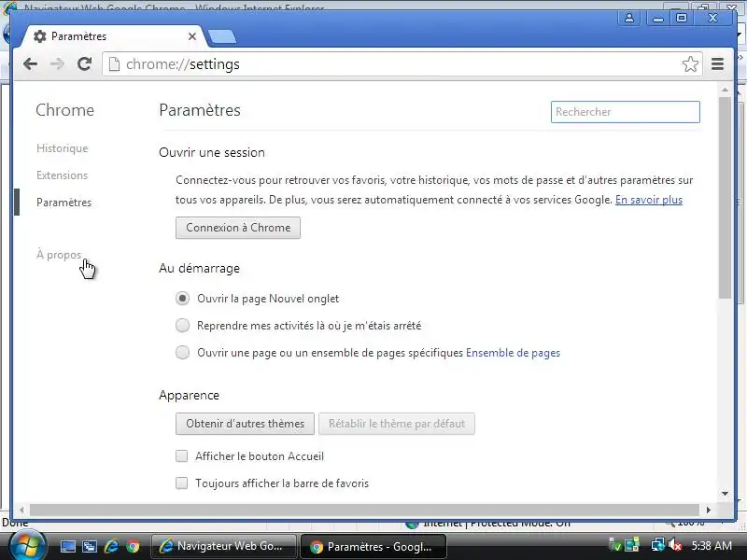Click the Ouvrir une session heading
The width and height of the screenshot is (747, 560).
tap(212, 153)
